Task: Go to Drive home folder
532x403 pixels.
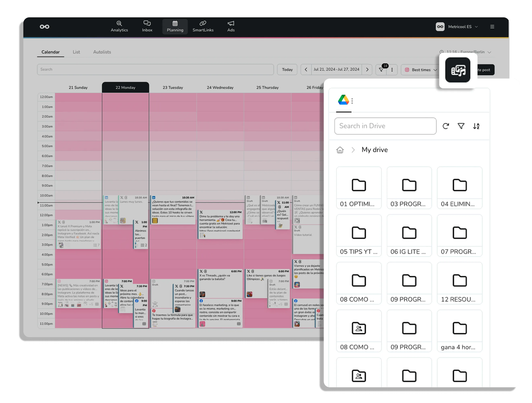Action: [x=340, y=150]
